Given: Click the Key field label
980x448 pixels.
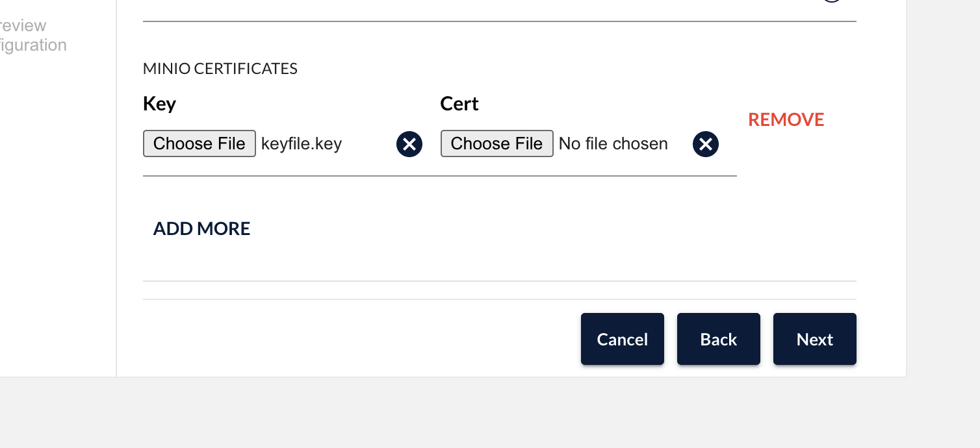Looking at the screenshot, I should [159, 104].
